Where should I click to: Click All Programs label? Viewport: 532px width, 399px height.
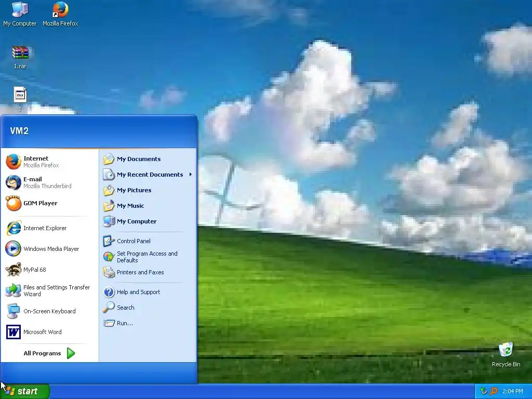point(42,353)
